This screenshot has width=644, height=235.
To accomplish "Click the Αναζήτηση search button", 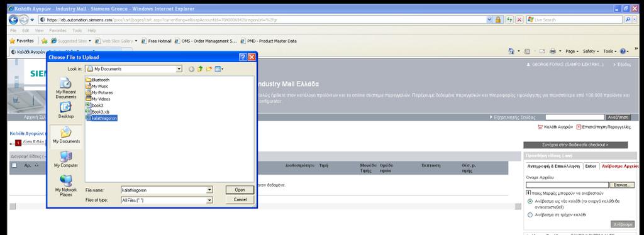I will click(618, 117).
